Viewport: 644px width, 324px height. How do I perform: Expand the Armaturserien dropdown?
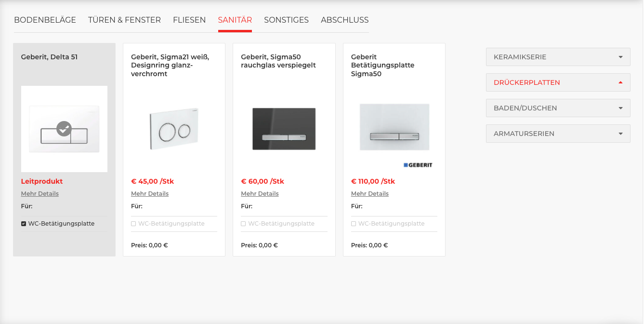[x=558, y=134]
